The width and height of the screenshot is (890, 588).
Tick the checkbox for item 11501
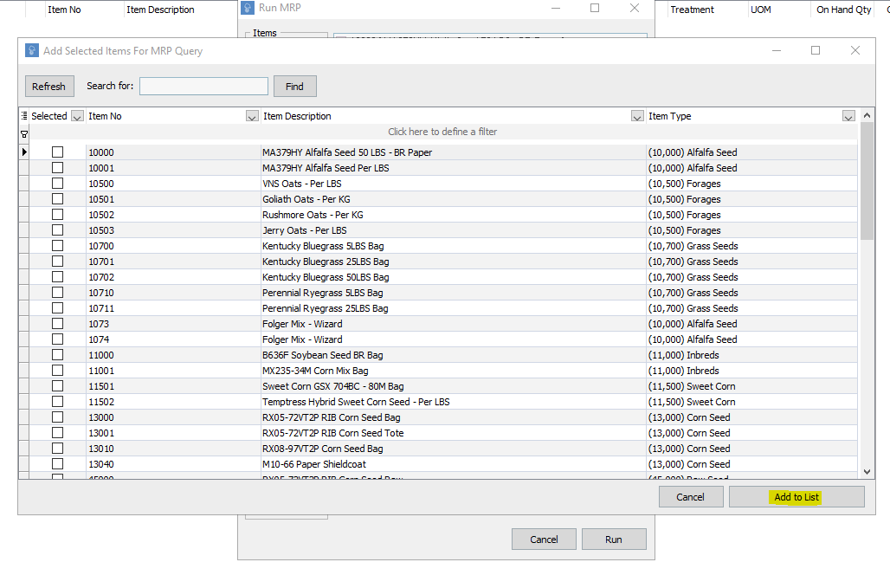[57, 386]
